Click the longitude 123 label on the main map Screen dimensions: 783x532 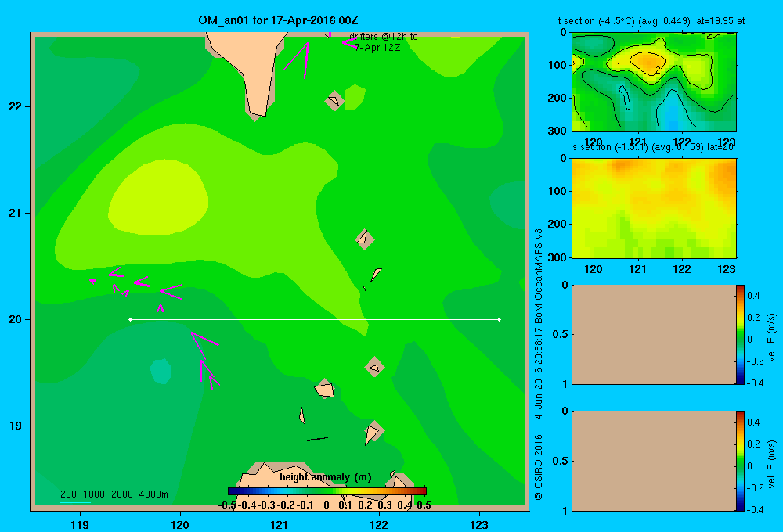tap(479, 524)
